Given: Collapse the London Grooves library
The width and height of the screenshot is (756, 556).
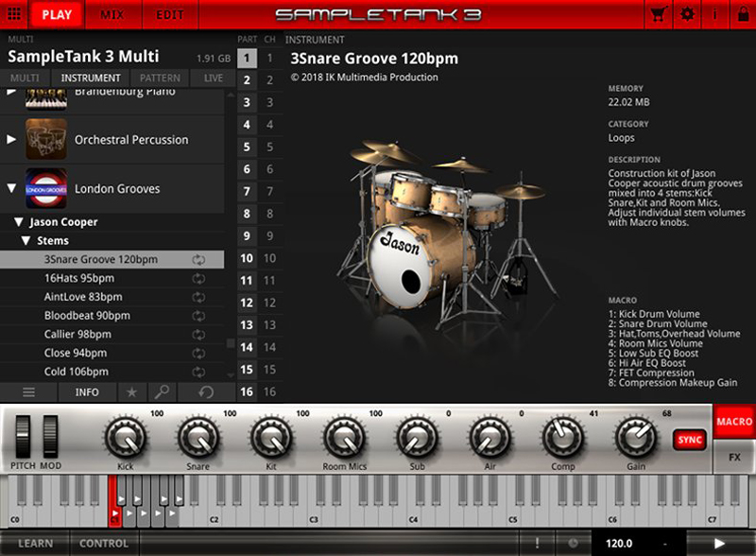Looking at the screenshot, I should click(x=11, y=188).
